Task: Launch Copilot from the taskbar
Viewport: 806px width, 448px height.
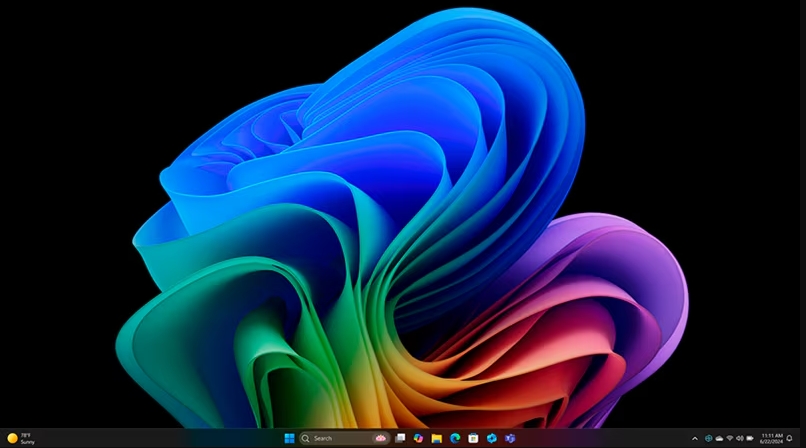Action: click(418, 438)
